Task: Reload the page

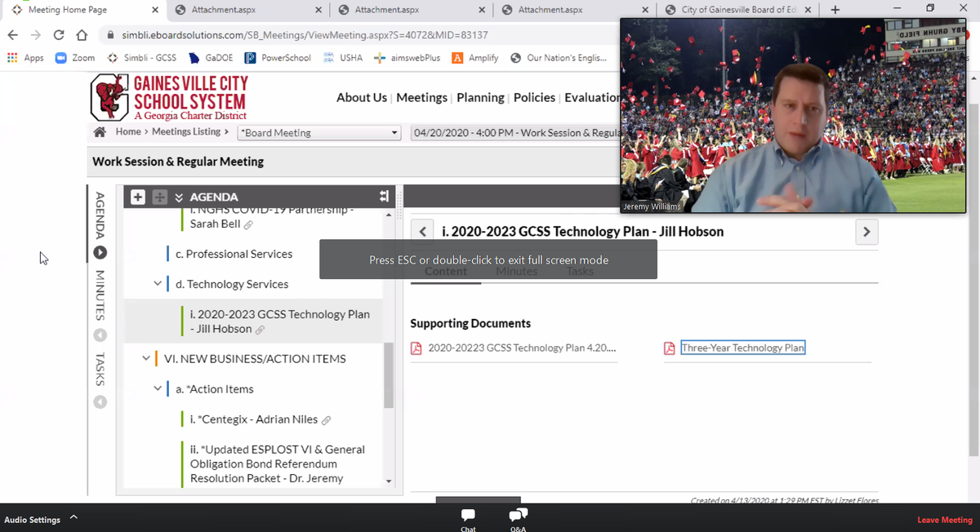Action: pyautogui.click(x=59, y=35)
